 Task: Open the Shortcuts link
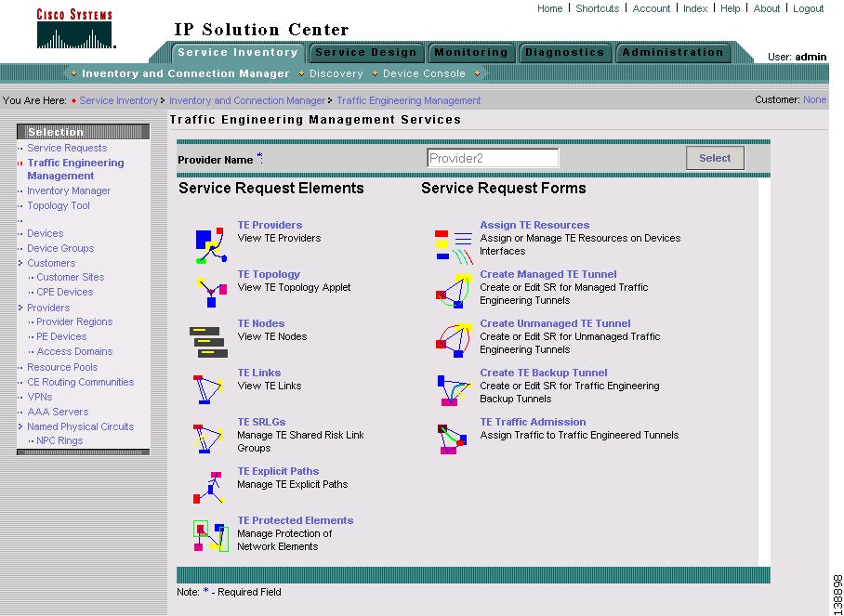597,8
